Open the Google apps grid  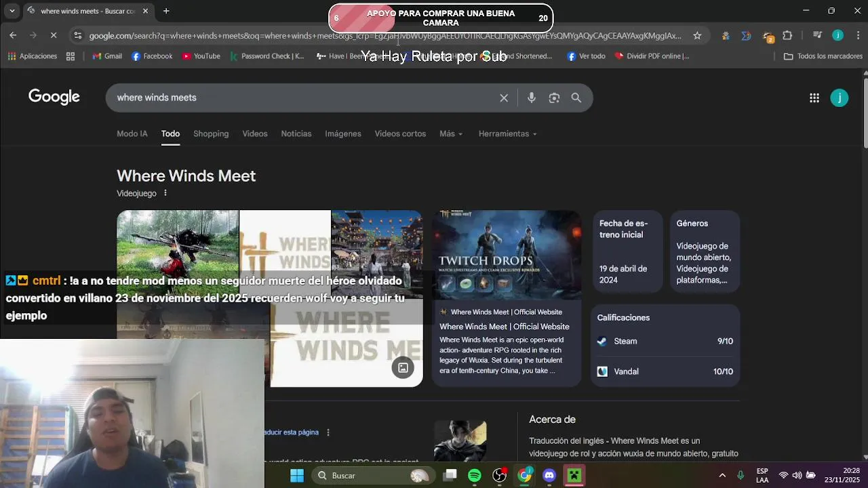814,98
